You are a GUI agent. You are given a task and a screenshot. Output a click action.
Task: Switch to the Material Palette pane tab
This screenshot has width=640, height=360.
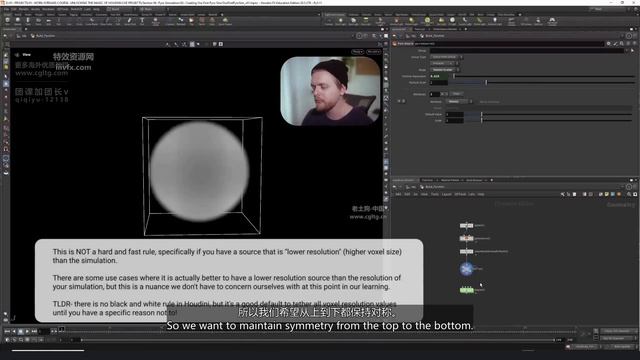(x=450, y=180)
